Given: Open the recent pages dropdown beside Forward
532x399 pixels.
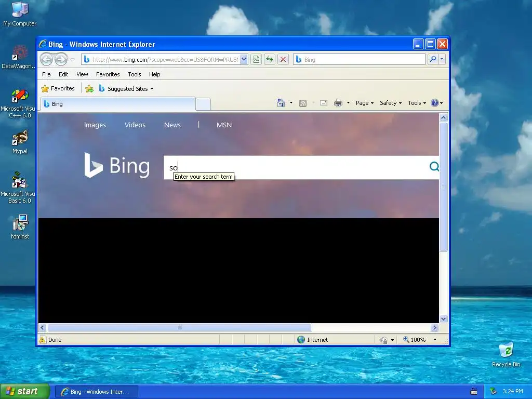Looking at the screenshot, I should point(73,60).
